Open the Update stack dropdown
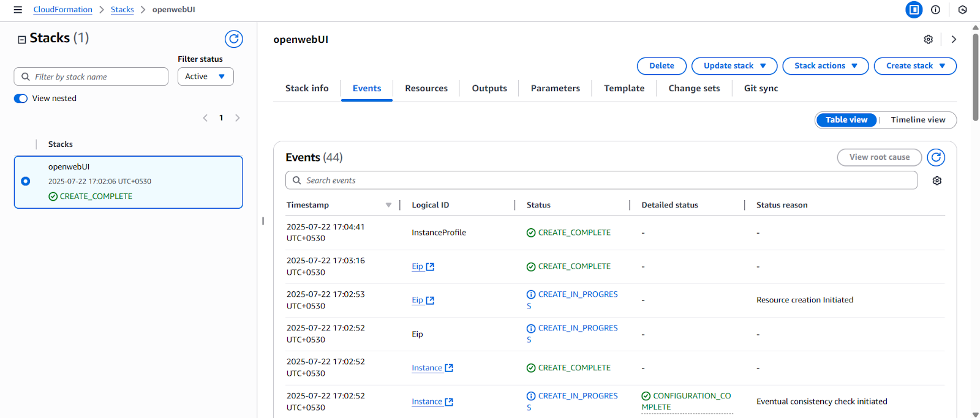Viewport: 980px width, 418px height. [x=734, y=66]
